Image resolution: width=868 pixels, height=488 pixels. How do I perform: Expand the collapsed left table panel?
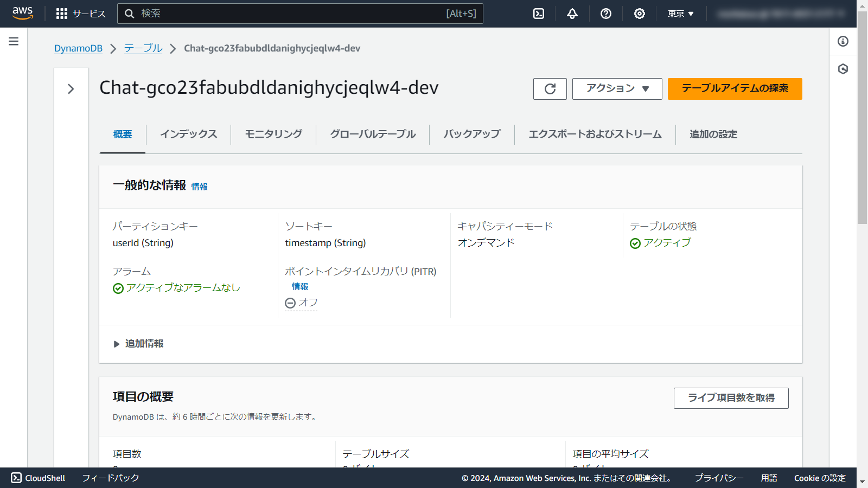click(71, 89)
